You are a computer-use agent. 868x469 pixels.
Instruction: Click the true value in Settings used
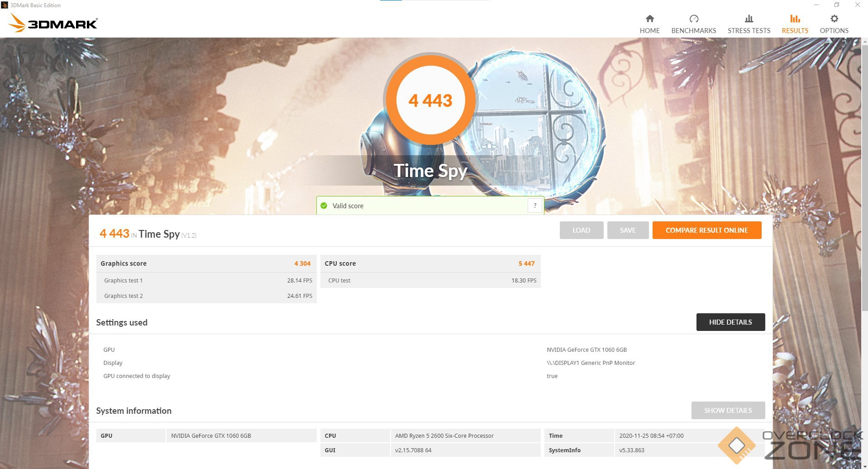[552, 376]
